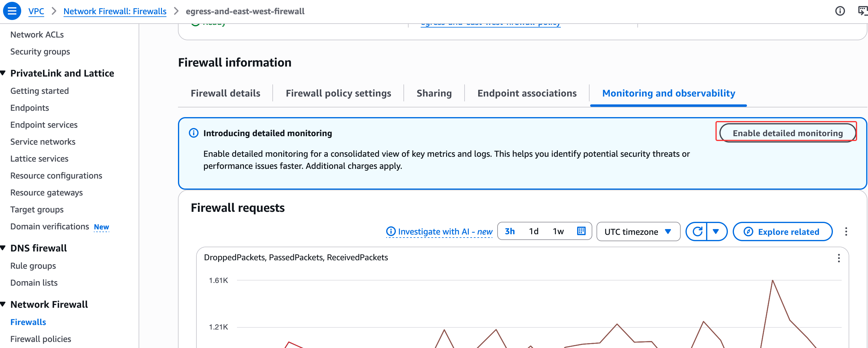Open the UTC timezone dropdown
The image size is (868, 348).
pos(638,231)
